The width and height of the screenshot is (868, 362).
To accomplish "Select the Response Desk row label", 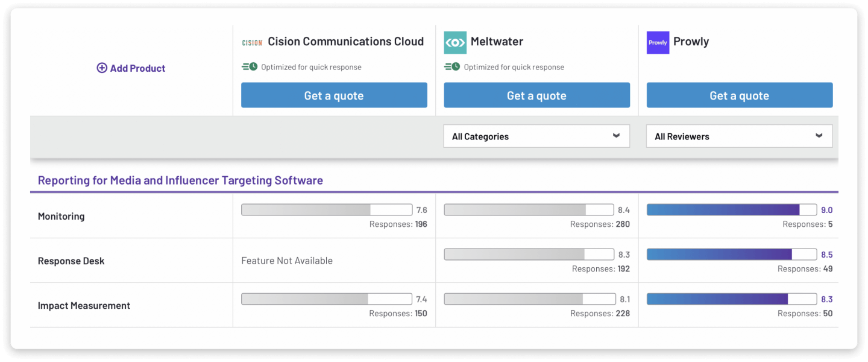I will pyautogui.click(x=71, y=261).
